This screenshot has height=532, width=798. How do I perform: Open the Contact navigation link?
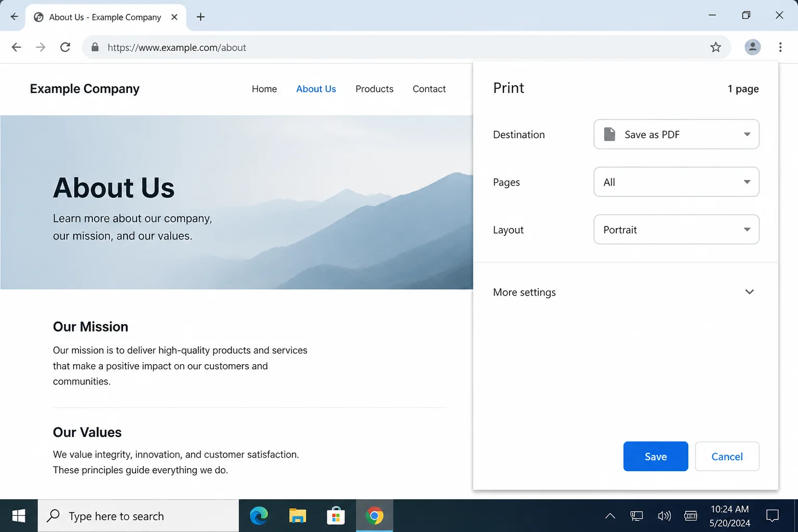[429, 89]
